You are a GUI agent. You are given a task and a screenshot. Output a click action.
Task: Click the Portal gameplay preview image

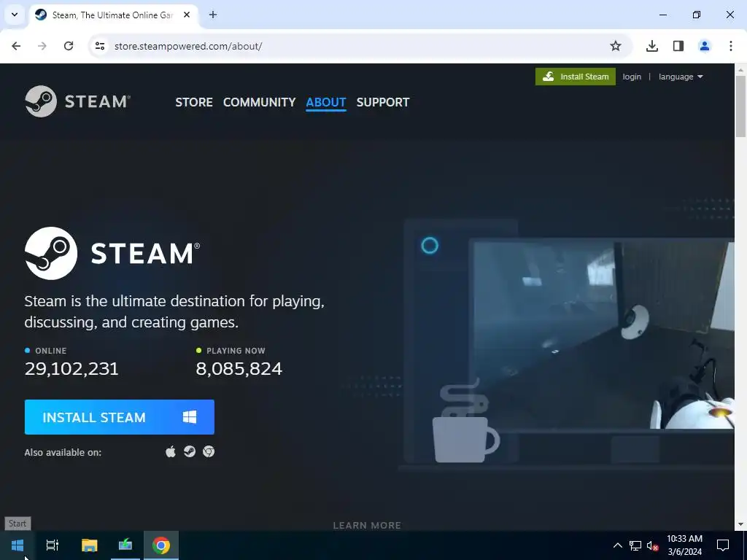point(603,334)
